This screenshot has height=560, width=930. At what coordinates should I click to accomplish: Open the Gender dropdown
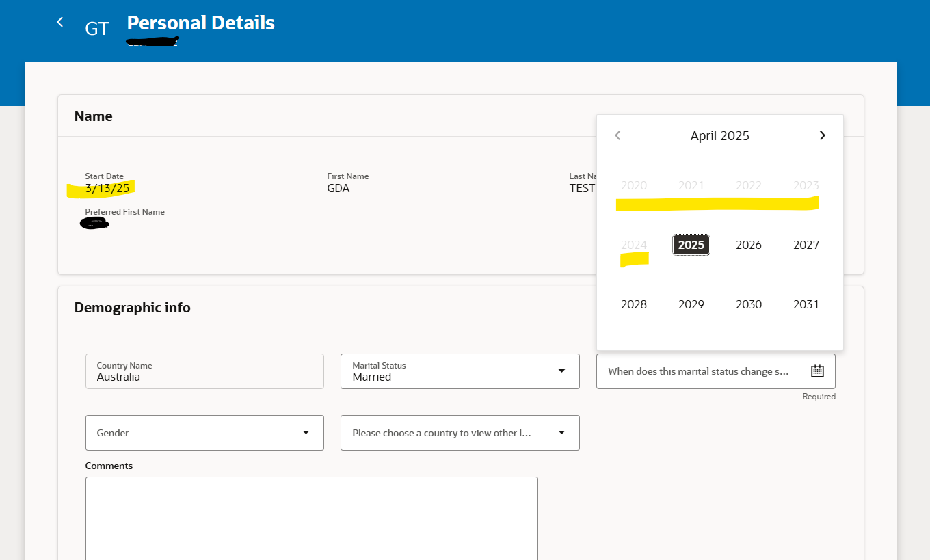(x=204, y=432)
